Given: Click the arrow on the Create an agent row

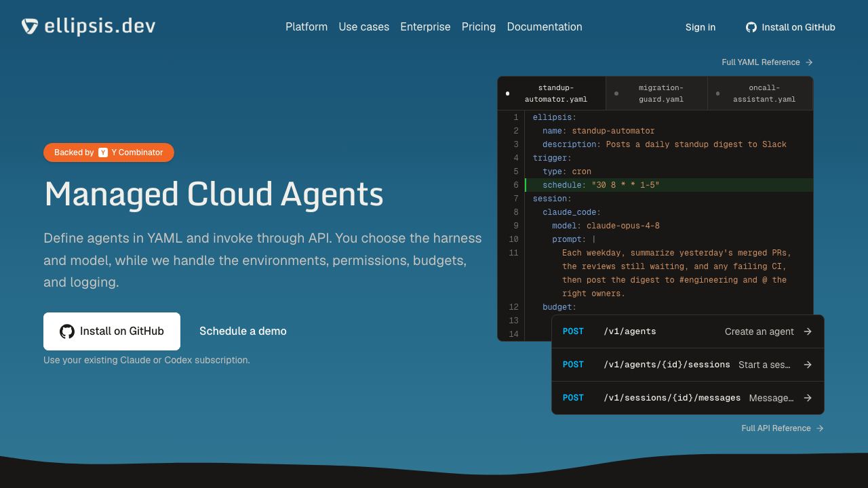Looking at the screenshot, I should click(808, 331).
